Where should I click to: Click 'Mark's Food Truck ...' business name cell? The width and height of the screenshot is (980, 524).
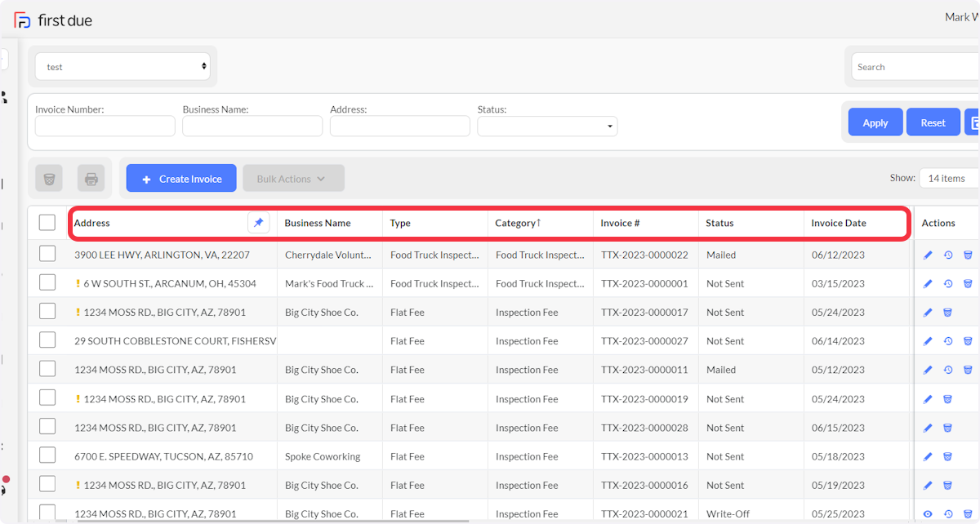329,283
